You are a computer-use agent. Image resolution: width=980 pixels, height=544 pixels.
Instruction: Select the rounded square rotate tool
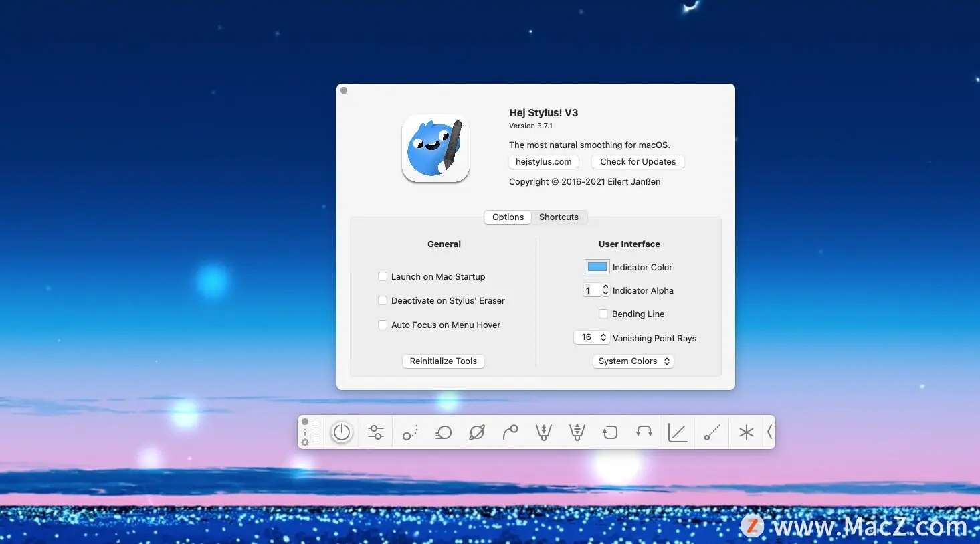point(610,432)
